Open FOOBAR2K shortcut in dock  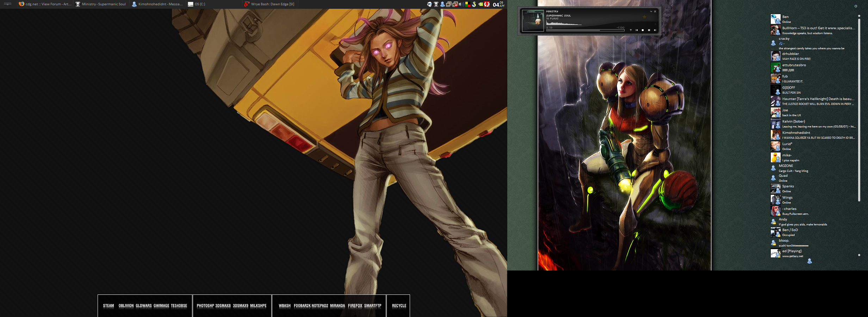pyautogui.click(x=302, y=306)
